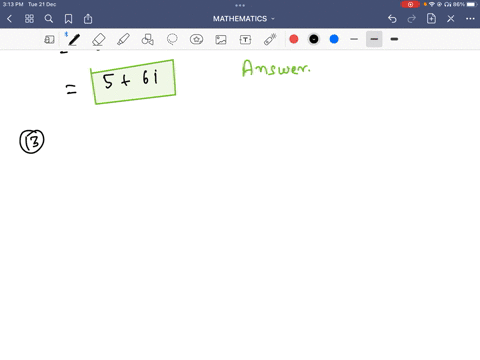Tap the screen recording indicator
The image size is (480, 360).
click(410, 4)
